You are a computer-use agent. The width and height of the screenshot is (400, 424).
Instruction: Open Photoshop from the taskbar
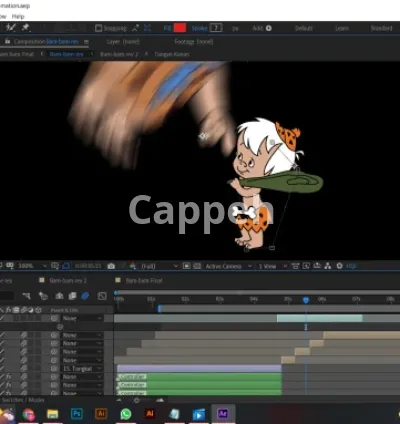77,414
